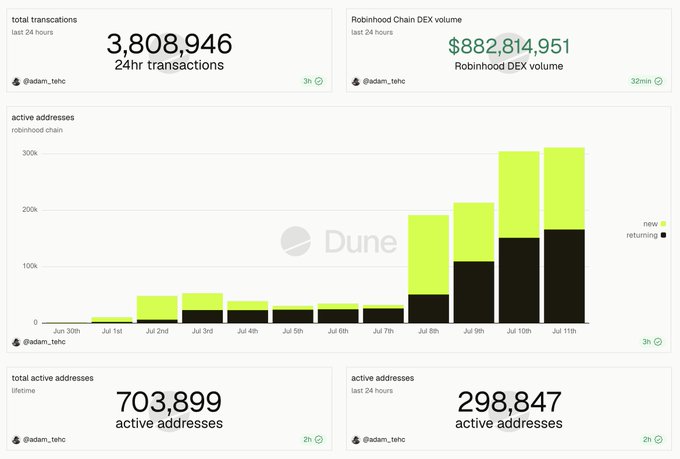Screen dimensions: 680x459
Task: Click the 2h check icon on 24-hour addresses card
Action: 658,439
